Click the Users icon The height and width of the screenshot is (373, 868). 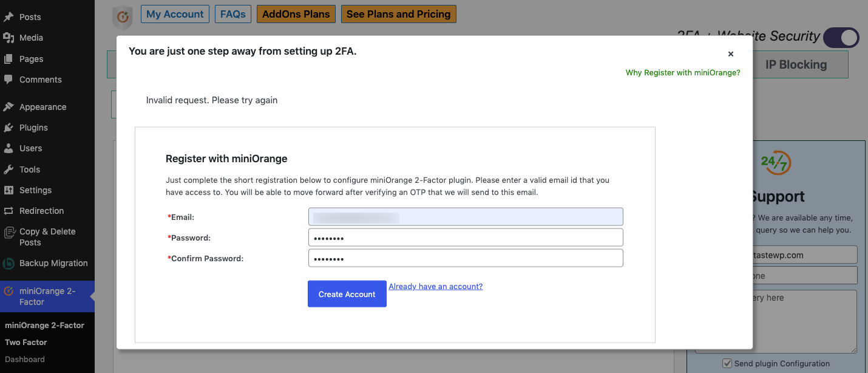[8, 148]
